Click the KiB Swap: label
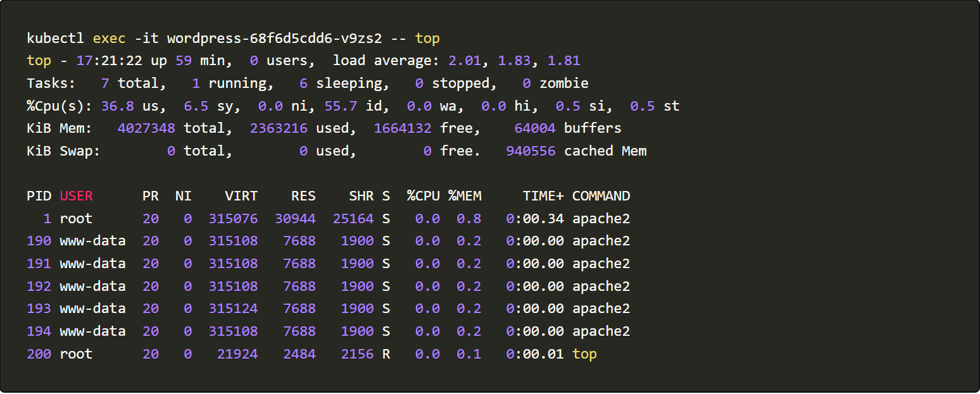980x394 pixels. click(x=64, y=151)
